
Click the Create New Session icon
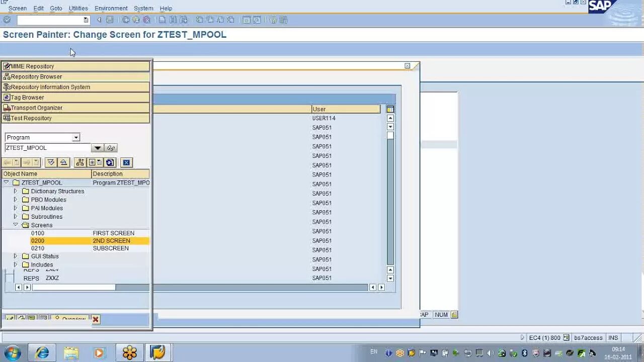coord(246,20)
